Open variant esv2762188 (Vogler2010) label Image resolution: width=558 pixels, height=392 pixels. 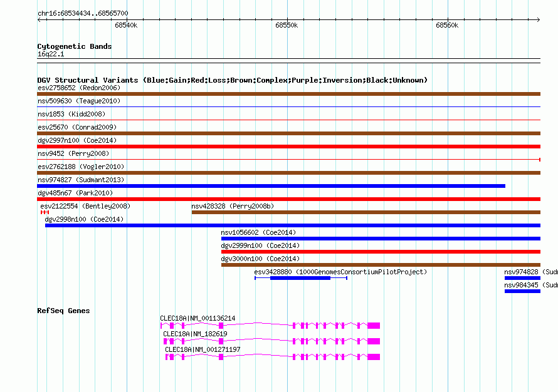[x=81, y=167]
